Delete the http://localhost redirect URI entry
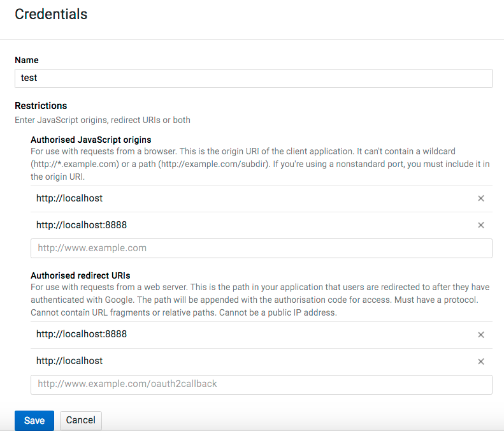The image size is (504, 431). pyautogui.click(x=481, y=362)
